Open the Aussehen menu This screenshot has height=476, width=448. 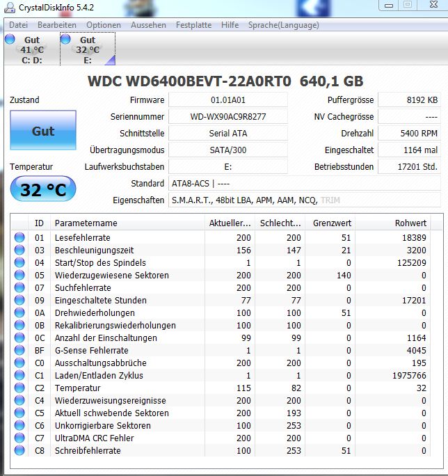148,25
